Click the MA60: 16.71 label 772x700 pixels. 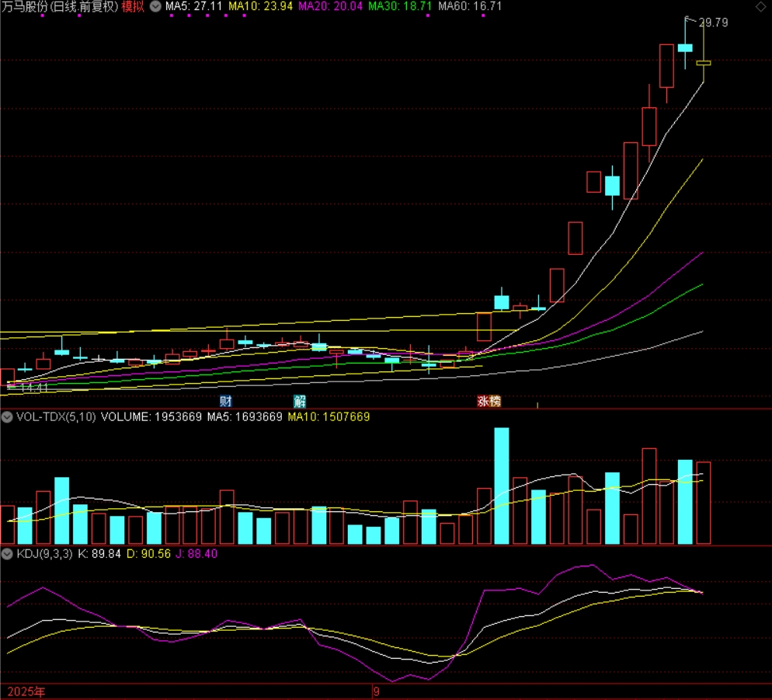[x=470, y=6]
